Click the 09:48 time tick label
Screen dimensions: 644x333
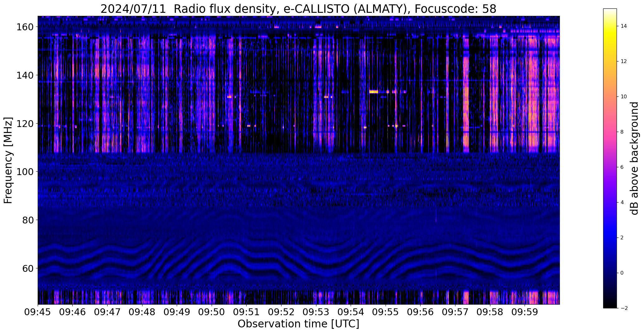click(142, 312)
